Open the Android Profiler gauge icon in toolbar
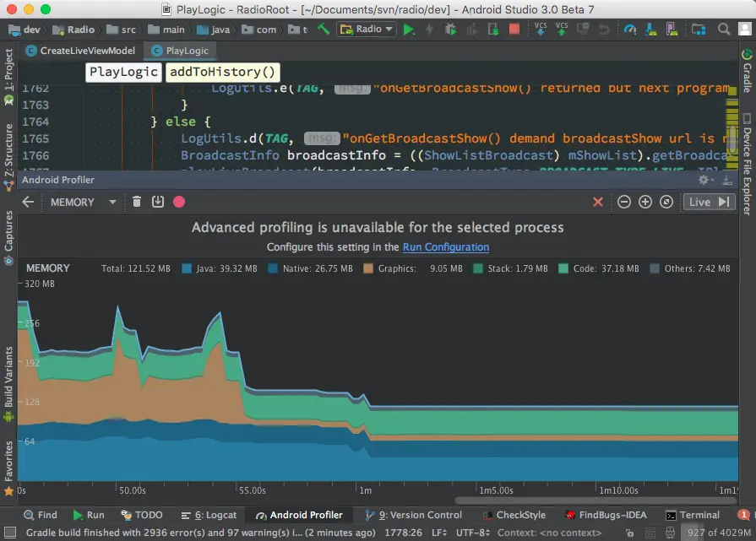 629,30
